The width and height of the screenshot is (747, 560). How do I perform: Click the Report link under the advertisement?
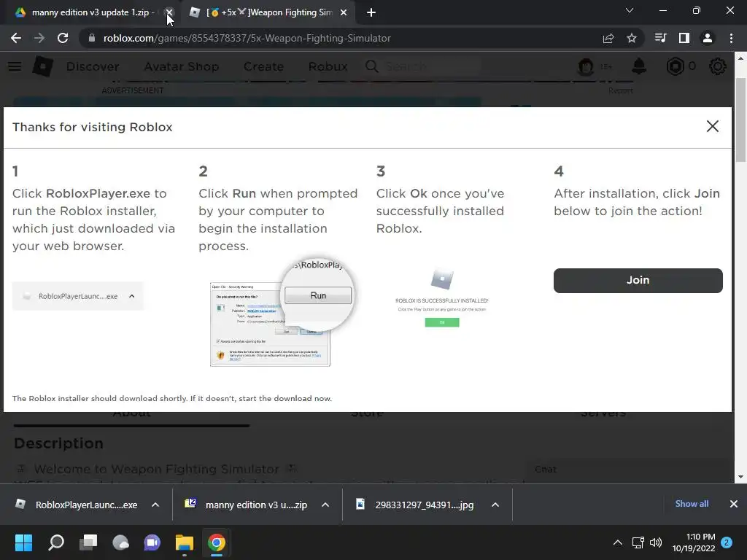620,90
